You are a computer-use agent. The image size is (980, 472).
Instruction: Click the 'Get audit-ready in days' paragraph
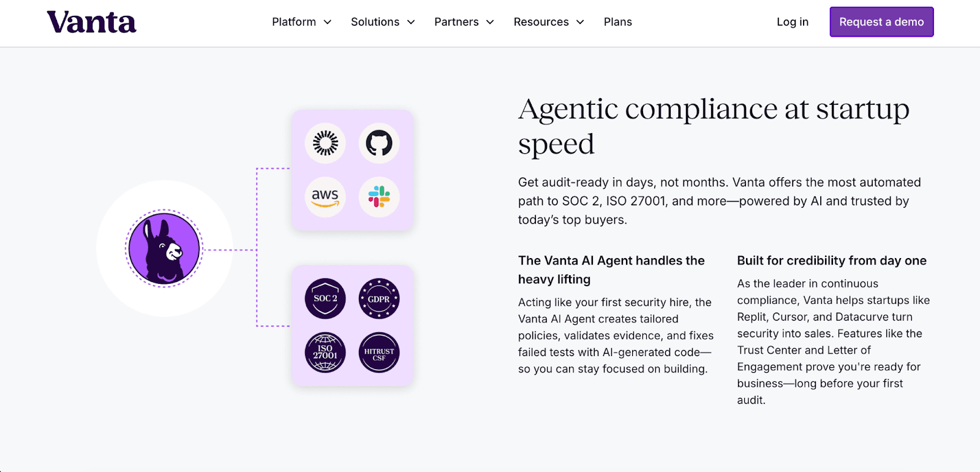coord(720,201)
